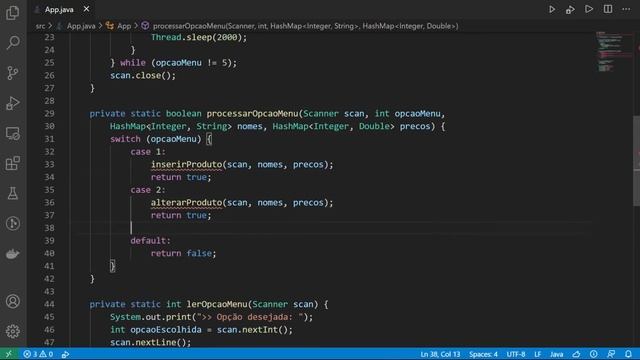Change indentation via Spaces: 4
This screenshot has height=360, width=640.
[x=483, y=354]
